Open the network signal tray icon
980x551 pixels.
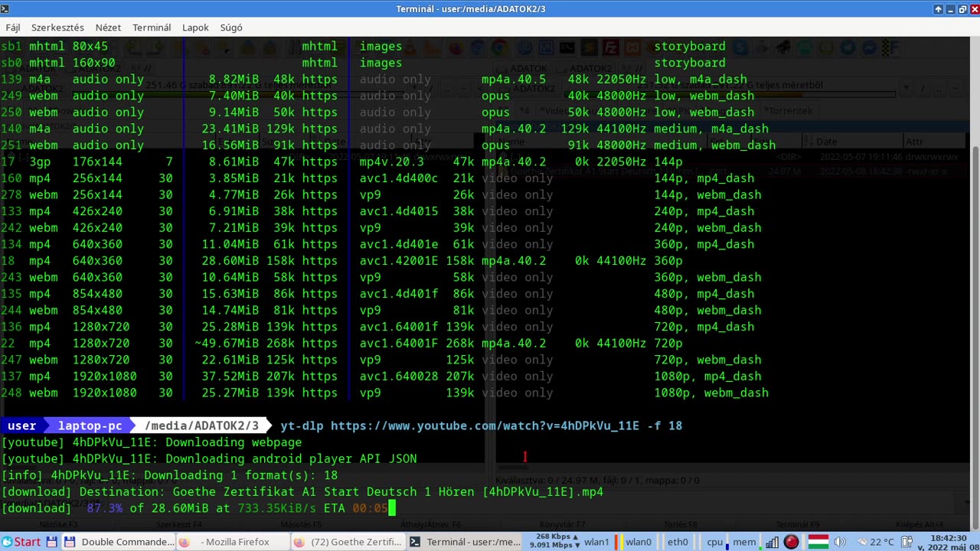[771, 542]
